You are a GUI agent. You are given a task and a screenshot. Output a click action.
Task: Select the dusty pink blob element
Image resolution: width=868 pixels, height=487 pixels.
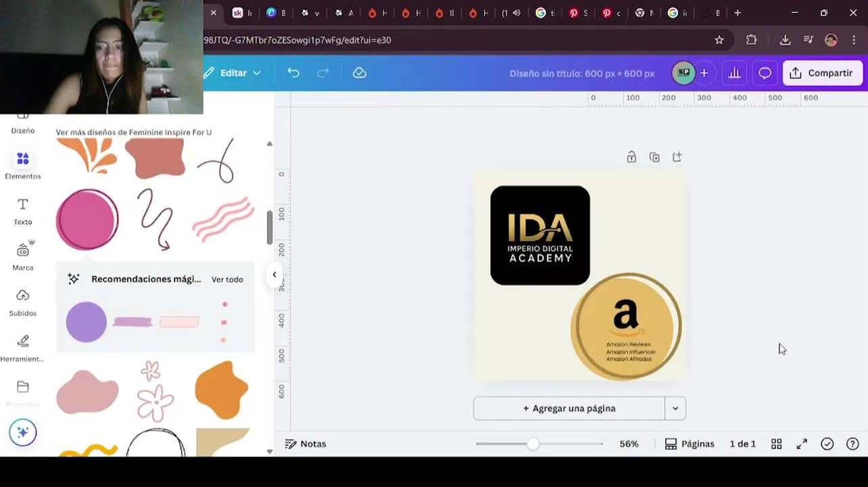pos(87,392)
